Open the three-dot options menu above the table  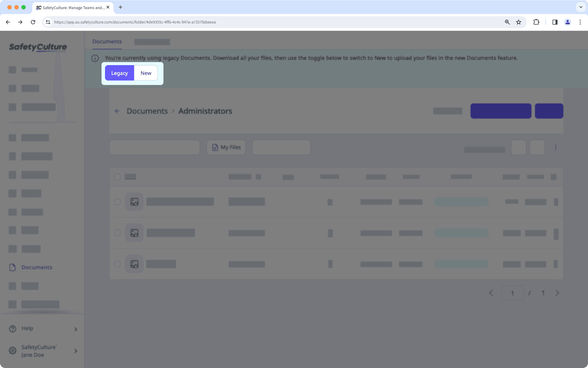555,148
